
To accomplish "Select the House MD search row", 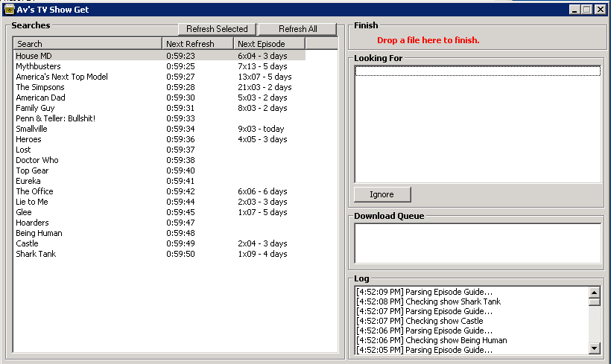I will [159, 56].
